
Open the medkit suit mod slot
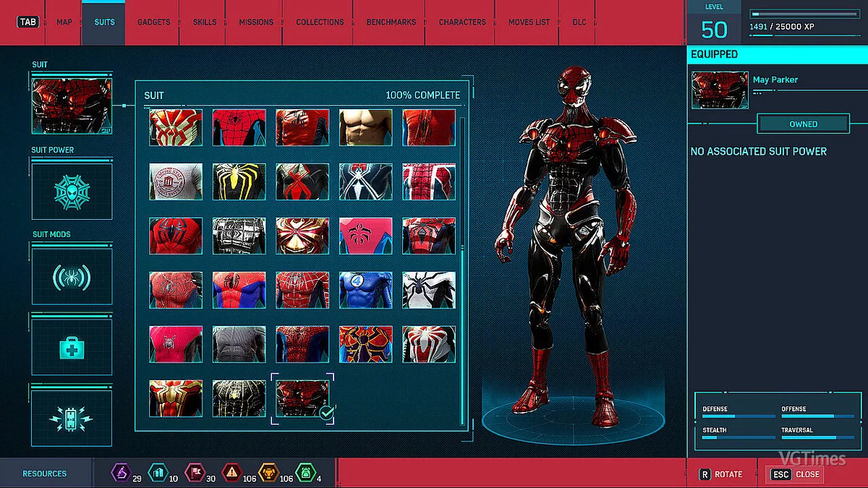[x=72, y=347]
